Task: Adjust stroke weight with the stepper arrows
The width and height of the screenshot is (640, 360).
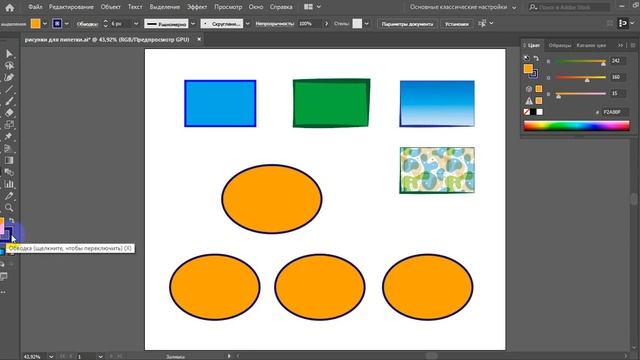Action: tap(106, 24)
